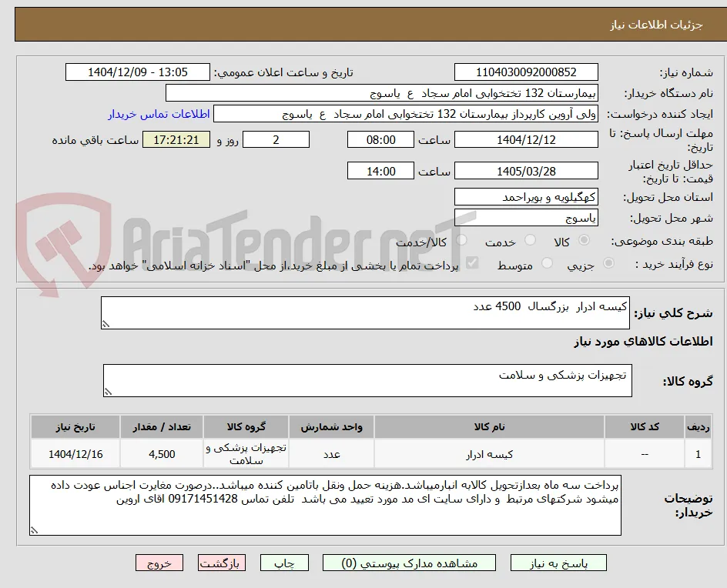Select the خدمت radio button
This screenshot has height=588, width=727.
click(x=530, y=240)
